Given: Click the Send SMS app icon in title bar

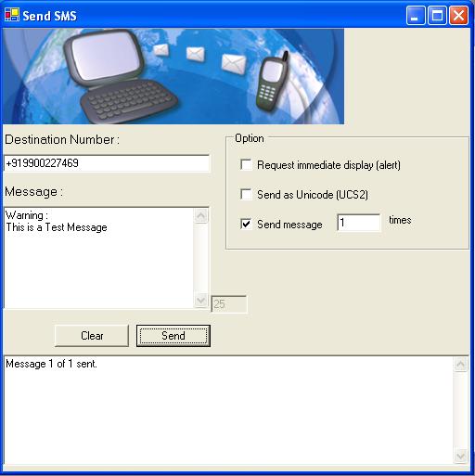Looking at the screenshot, I should [x=12, y=15].
